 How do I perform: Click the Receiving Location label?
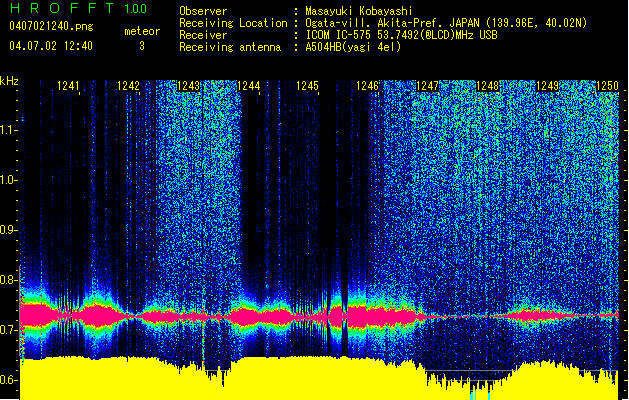pyautogui.click(x=233, y=23)
